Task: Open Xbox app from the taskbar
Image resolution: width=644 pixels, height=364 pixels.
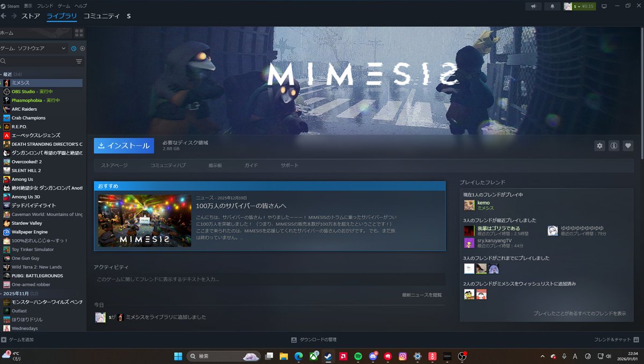Action: click(x=313, y=356)
